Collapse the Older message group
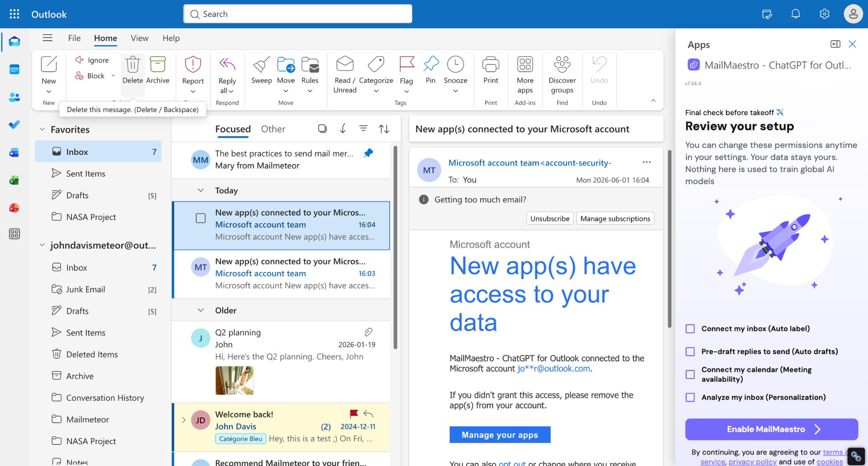Screen dimensions: 868x466 [201, 310]
